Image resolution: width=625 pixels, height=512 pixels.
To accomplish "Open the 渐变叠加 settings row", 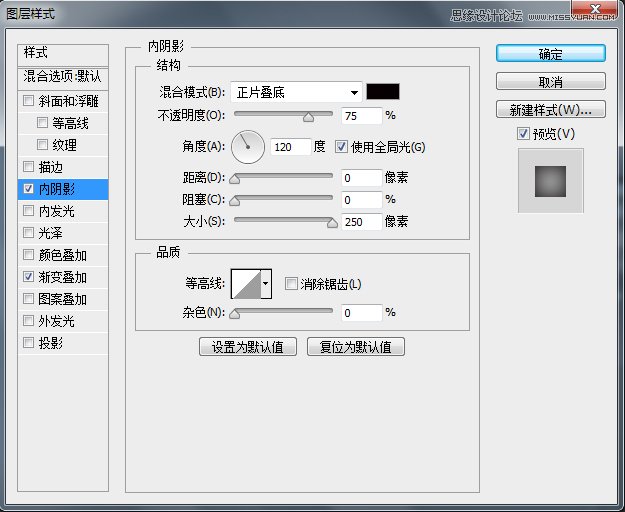I will 63,277.
